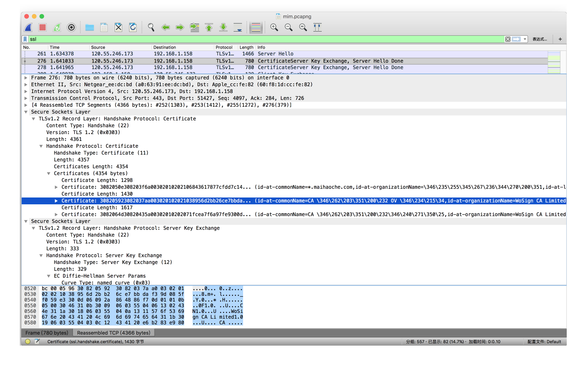Viewport: 588px width, 376px height.
Task: Expand the Frame 276 tree node
Action: pos(26,78)
